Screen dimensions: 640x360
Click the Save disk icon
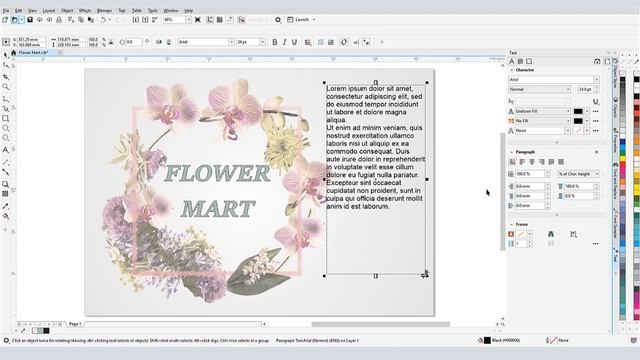tap(30, 20)
